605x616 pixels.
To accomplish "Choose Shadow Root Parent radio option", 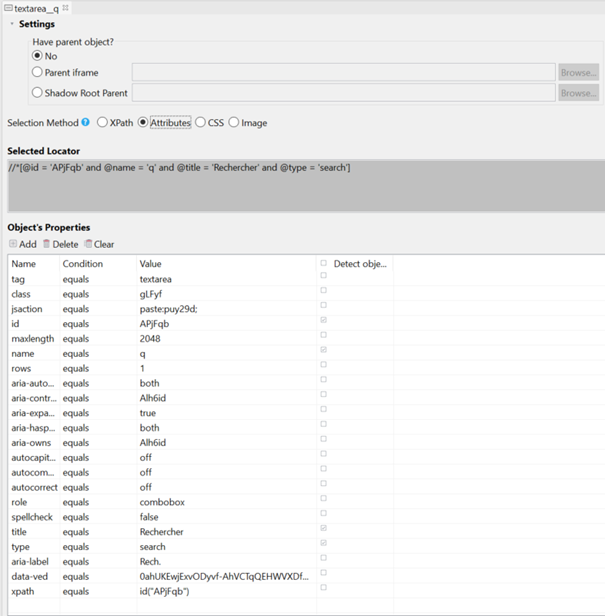I will click(x=37, y=93).
